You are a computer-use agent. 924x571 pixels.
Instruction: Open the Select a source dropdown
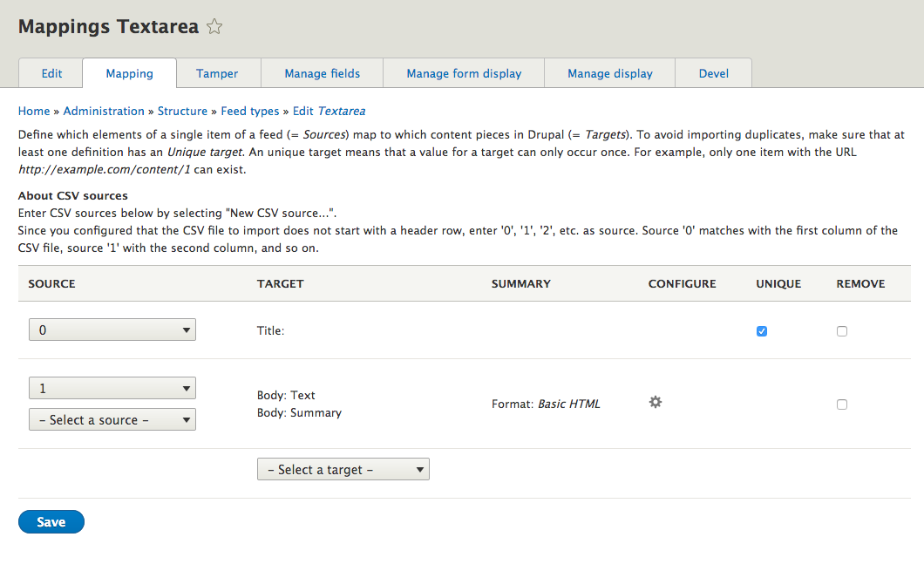[112, 419]
